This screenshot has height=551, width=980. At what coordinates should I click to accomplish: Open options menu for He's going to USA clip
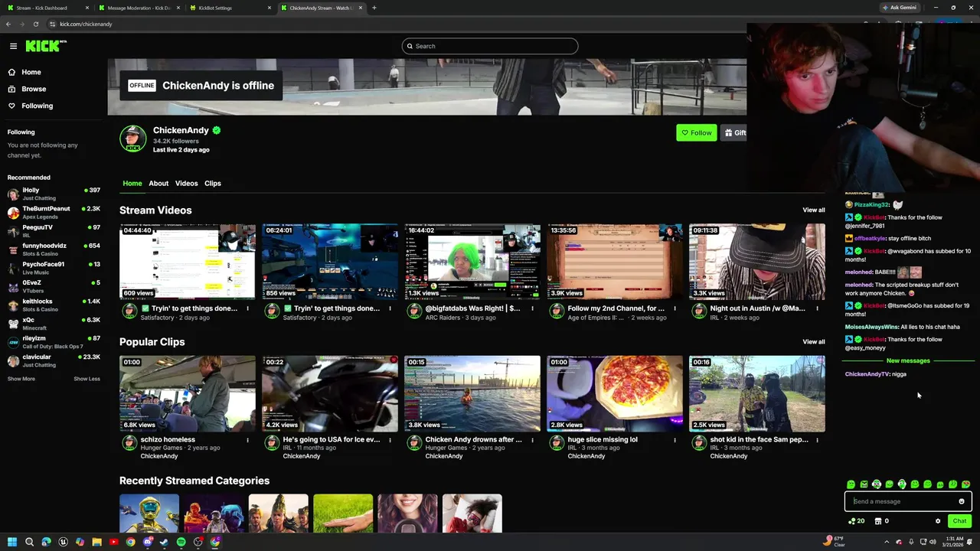pyautogui.click(x=390, y=440)
